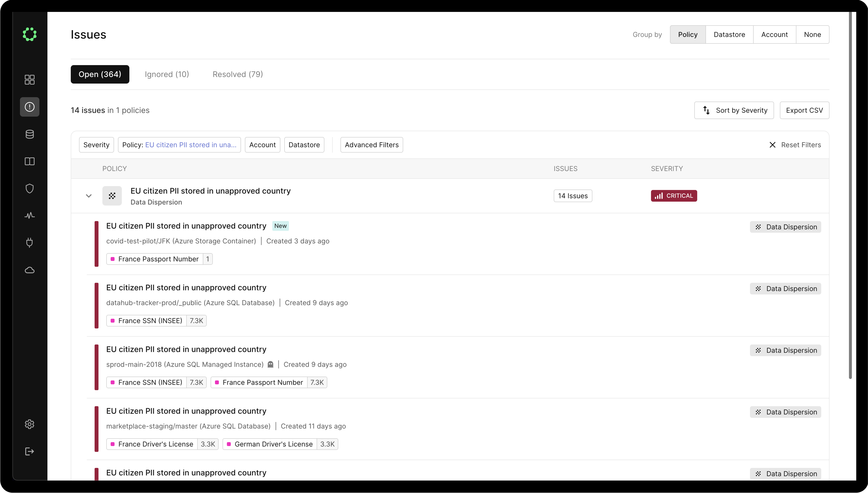The width and height of the screenshot is (868, 493).
Task: Open the activity monitoring icon in sidebar
Action: point(30,216)
